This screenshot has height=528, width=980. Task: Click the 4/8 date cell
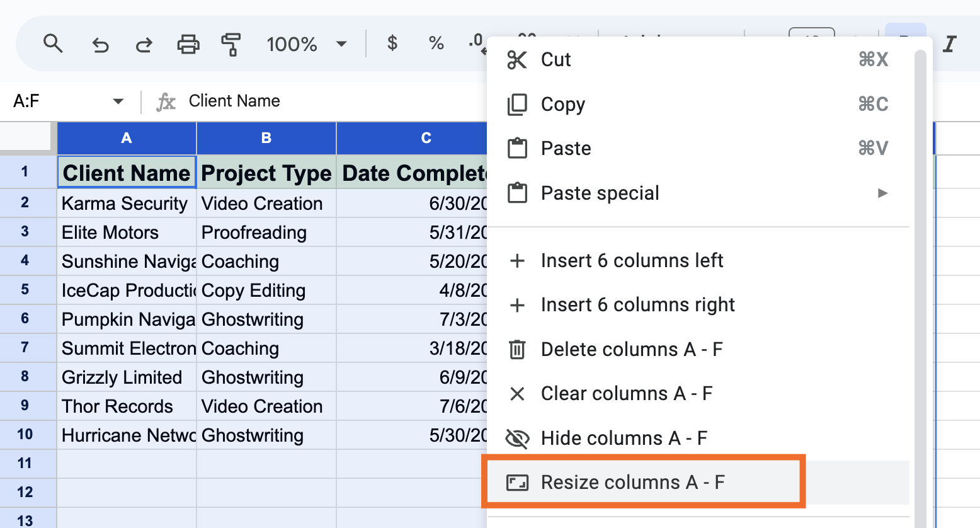(412, 290)
